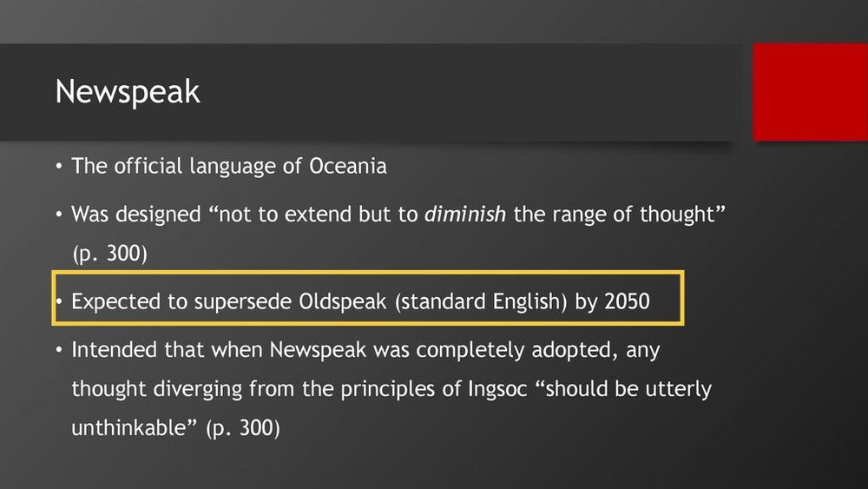Select the red square in title bar
Screen dimensions: 868x489
pyautogui.click(x=810, y=92)
